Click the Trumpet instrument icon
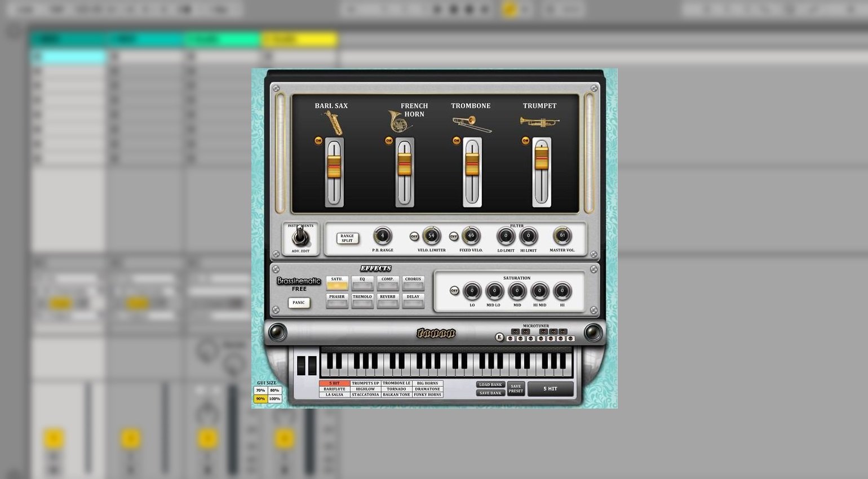Screen dimensions: 868x479 pos(539,122)
